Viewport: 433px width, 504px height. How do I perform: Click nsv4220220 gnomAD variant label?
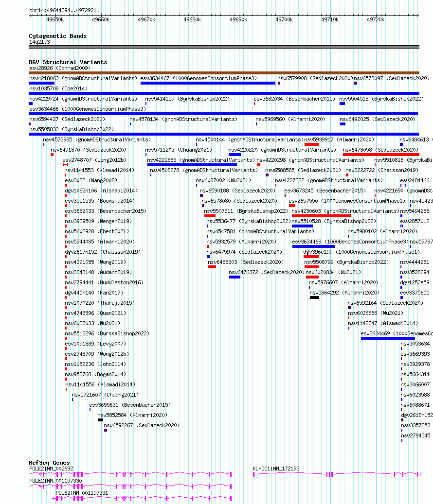pos(282,150)
